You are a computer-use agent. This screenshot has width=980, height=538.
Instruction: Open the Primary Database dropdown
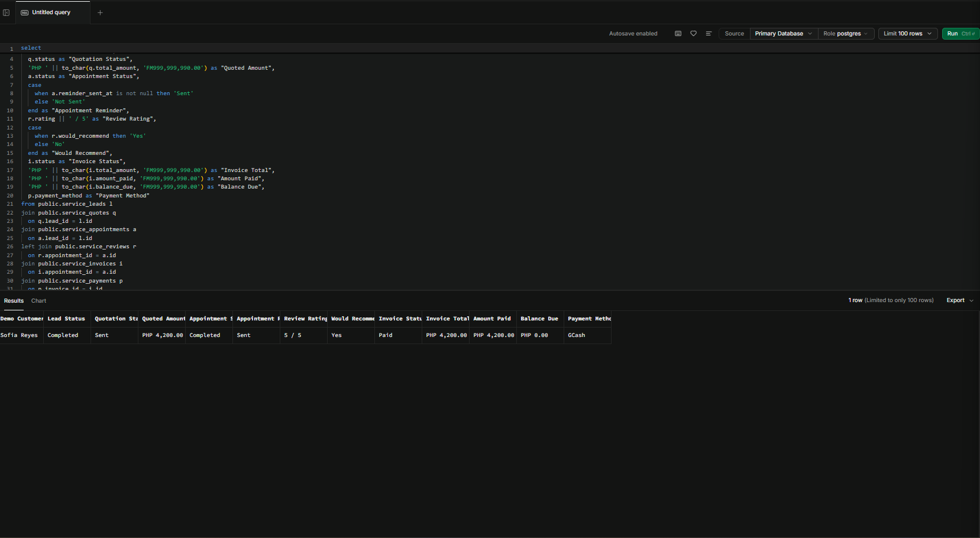[784, 34]
